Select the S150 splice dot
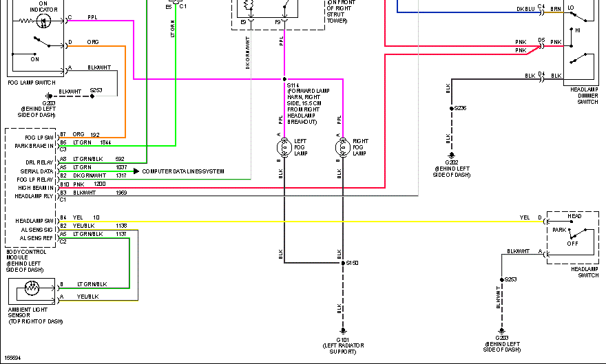Screen dimensions: 606x364 pos(343,263)
